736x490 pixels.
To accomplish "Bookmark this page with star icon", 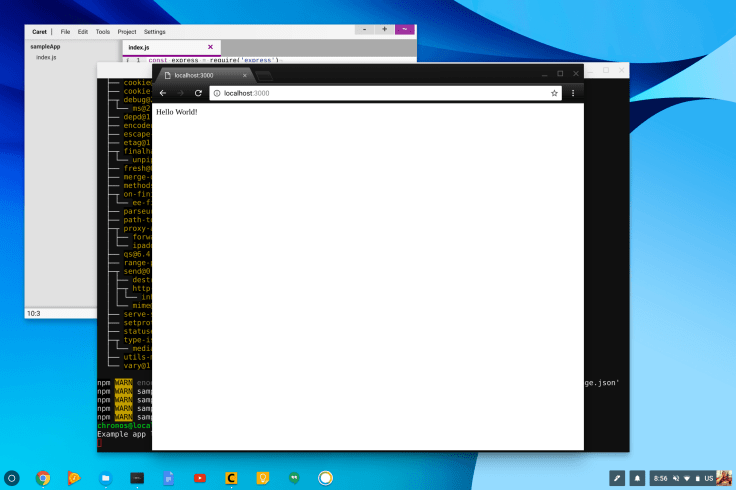I will click(554, 93).
